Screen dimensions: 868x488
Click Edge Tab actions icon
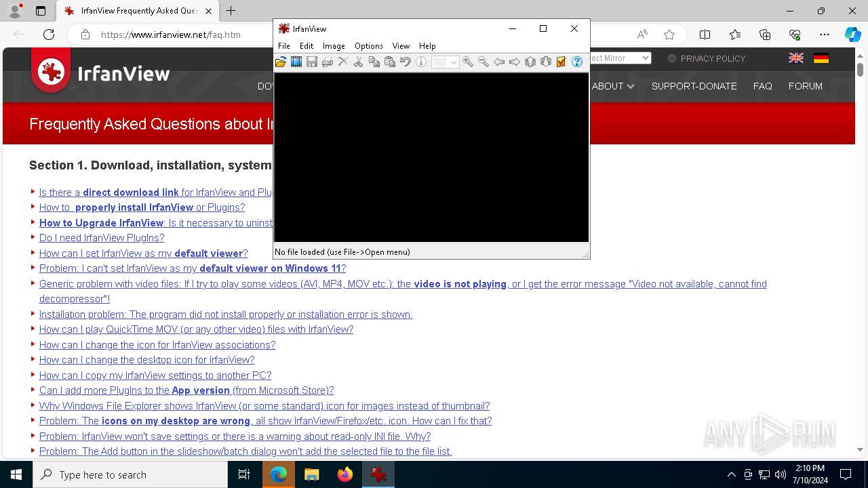coord(41,11)
